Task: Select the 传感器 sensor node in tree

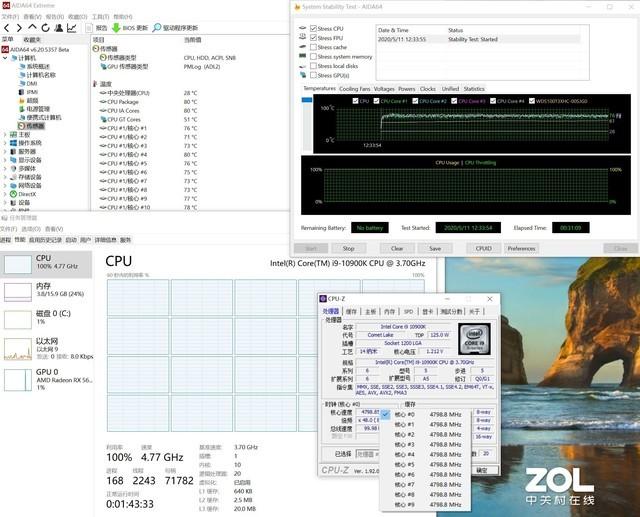Action: pos(31,126)
